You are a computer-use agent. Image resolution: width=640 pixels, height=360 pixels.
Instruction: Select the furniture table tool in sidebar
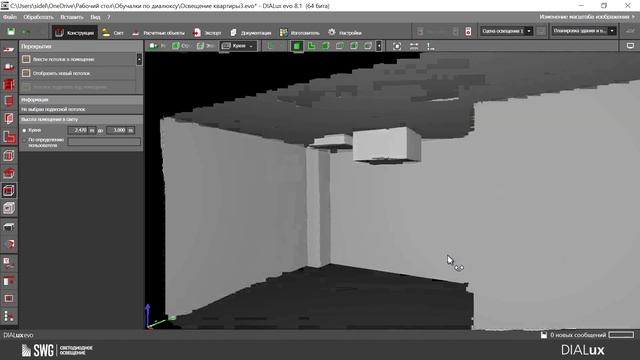pyautogui.click(x=9, y=227)
